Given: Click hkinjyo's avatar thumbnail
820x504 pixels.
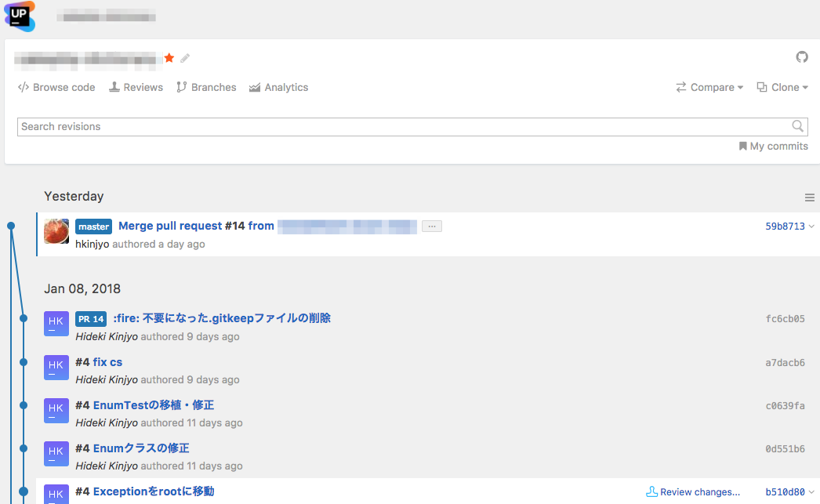Looking at the screenshot, I should point(56,231).
